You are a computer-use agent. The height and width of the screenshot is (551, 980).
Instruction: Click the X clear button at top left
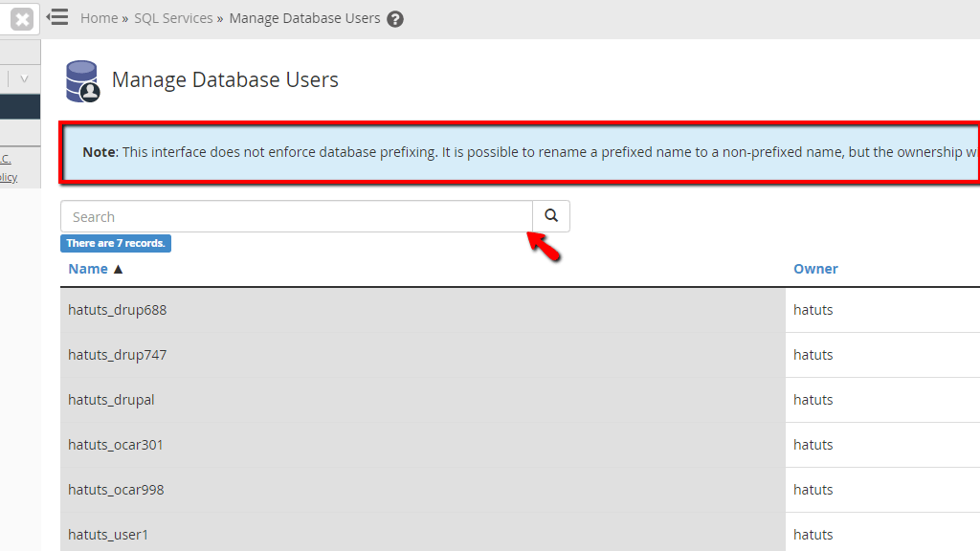click(x=21, y=19)
